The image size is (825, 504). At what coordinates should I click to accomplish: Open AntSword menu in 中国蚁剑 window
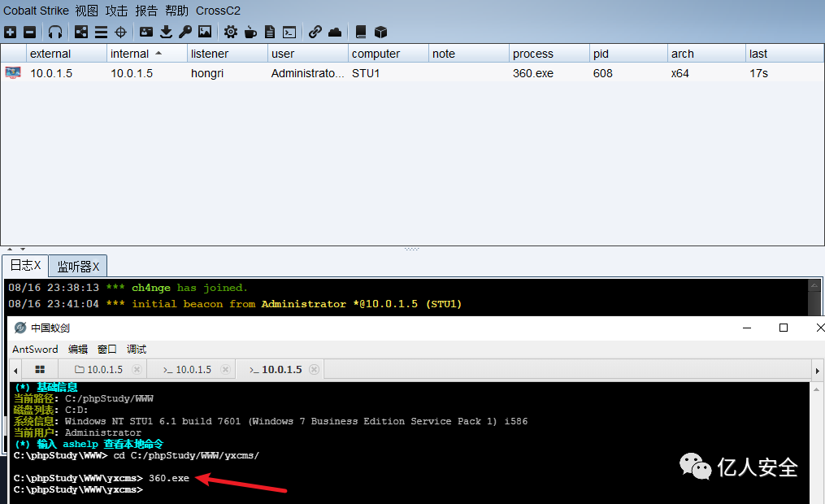(35, 350)
